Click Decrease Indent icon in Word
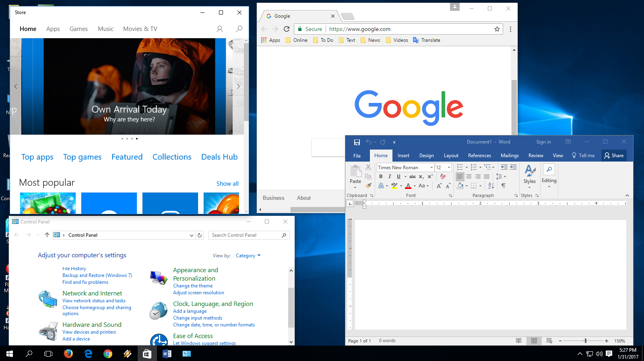This screenshot has height=361, width=644. 504,167
